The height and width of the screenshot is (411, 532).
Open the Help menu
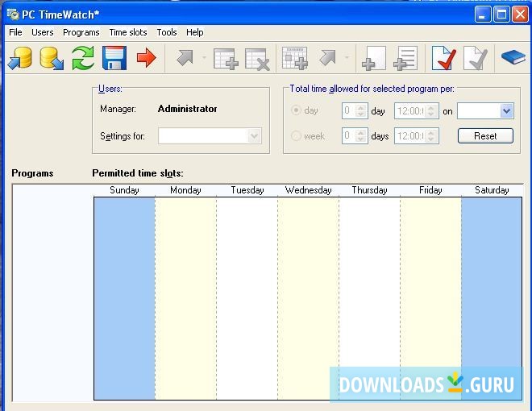[195, 32]
